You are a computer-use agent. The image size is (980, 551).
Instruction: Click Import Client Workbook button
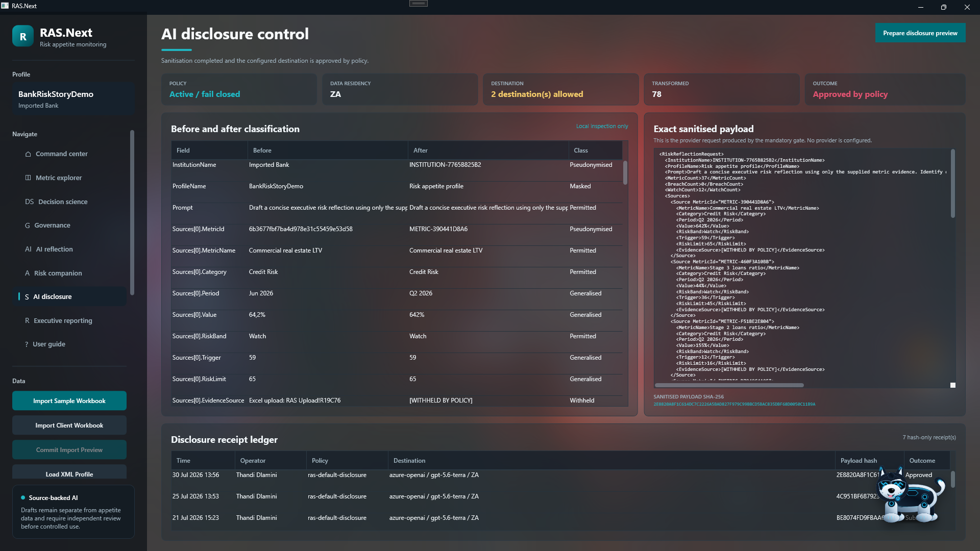(x=69, y=425)
